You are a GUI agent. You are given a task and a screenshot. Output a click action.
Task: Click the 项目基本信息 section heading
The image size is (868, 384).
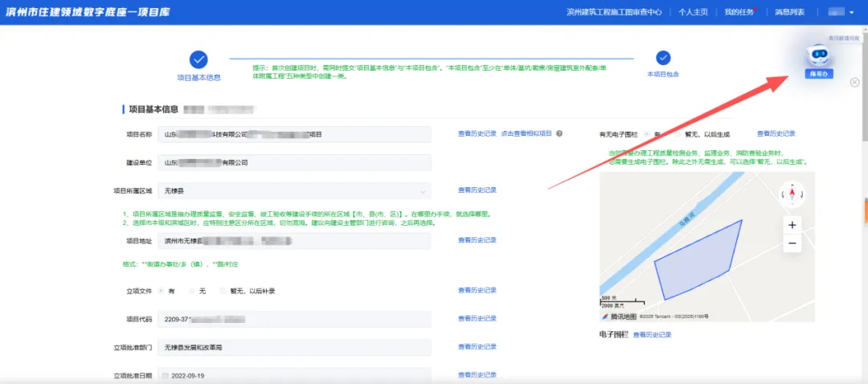click(154, 109)
